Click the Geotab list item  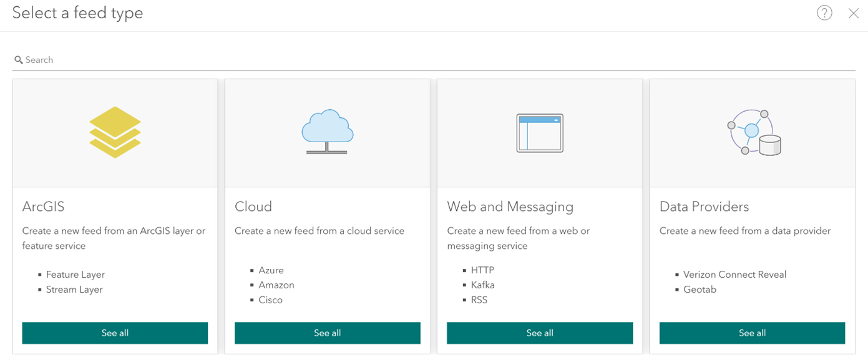700,289
